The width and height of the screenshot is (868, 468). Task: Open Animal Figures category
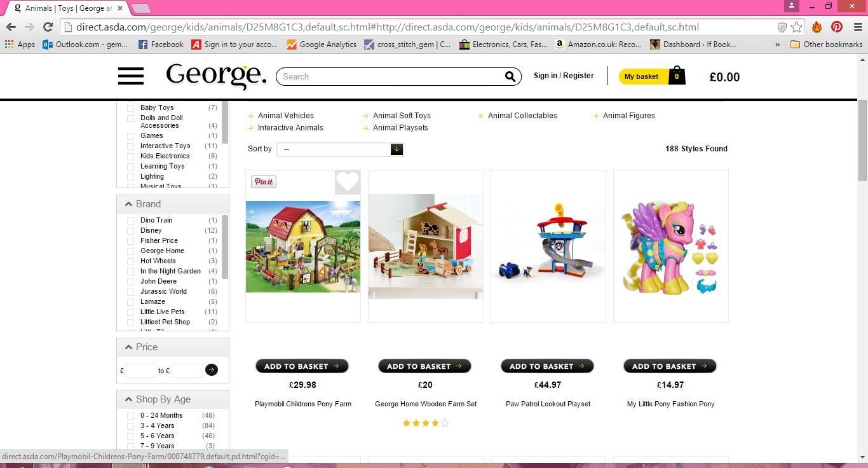click(628, 116)
